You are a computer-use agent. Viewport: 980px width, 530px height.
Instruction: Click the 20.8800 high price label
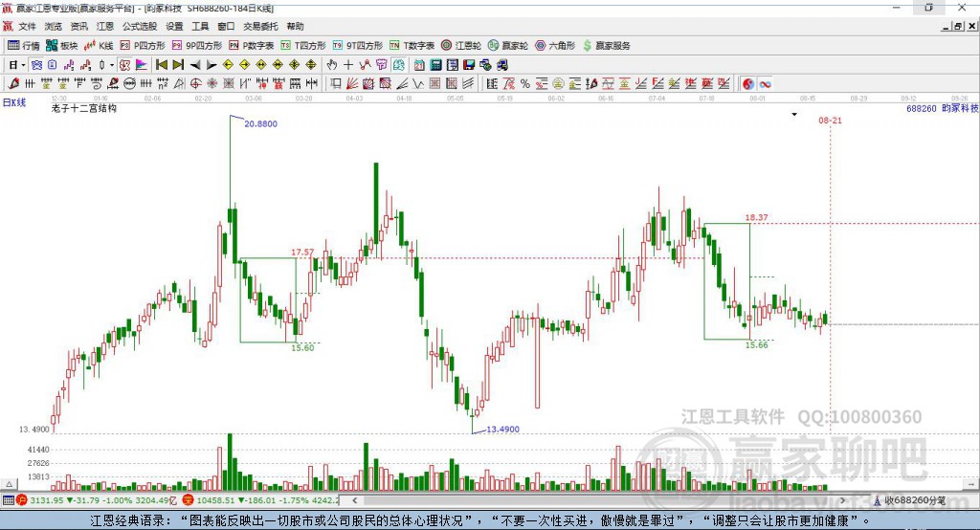point(260,123)
